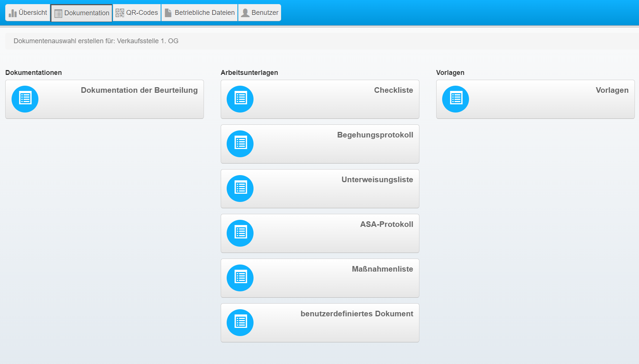
Task: Click the Vorlagen column heading
Action: (450, 73)
